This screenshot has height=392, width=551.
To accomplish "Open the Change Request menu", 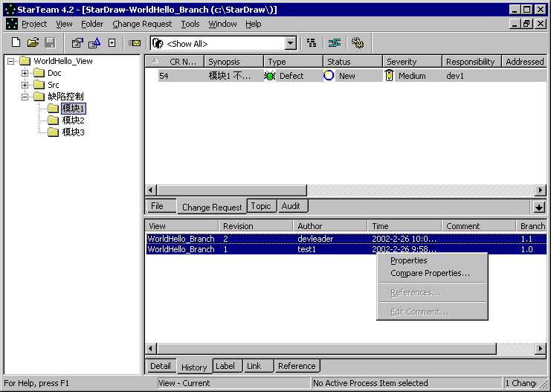I will point(142,24).
